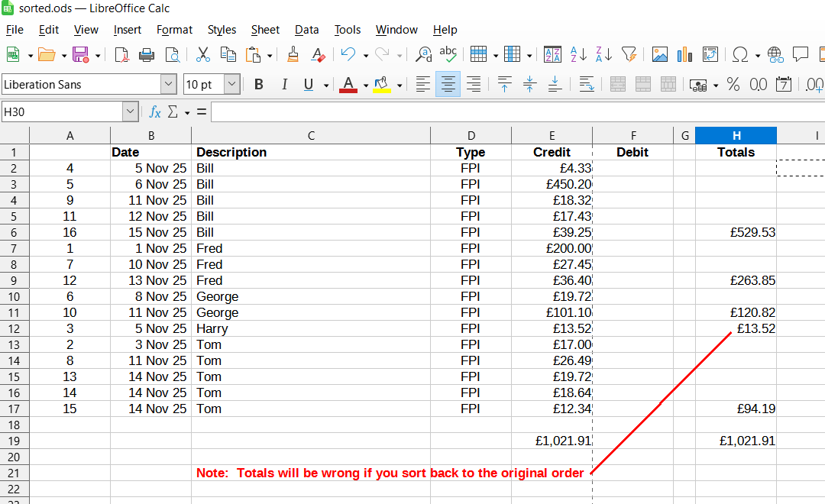Image resolution: width=825 pixels, height=504 pixels.
Task: Click Insert Special Character omega icon
Action: pos(740,54)
